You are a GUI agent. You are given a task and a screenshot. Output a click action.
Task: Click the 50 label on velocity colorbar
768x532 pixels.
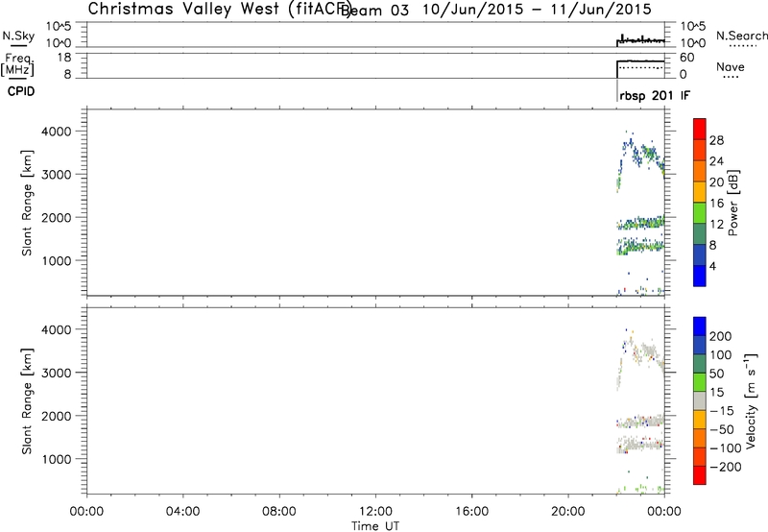[x=716, y=374]
